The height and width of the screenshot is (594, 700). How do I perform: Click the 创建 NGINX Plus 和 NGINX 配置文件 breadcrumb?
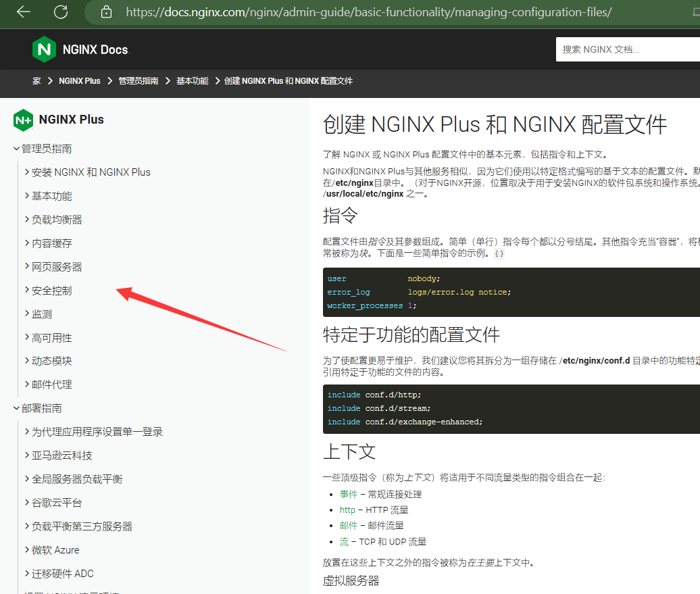(x=289, y=81)
